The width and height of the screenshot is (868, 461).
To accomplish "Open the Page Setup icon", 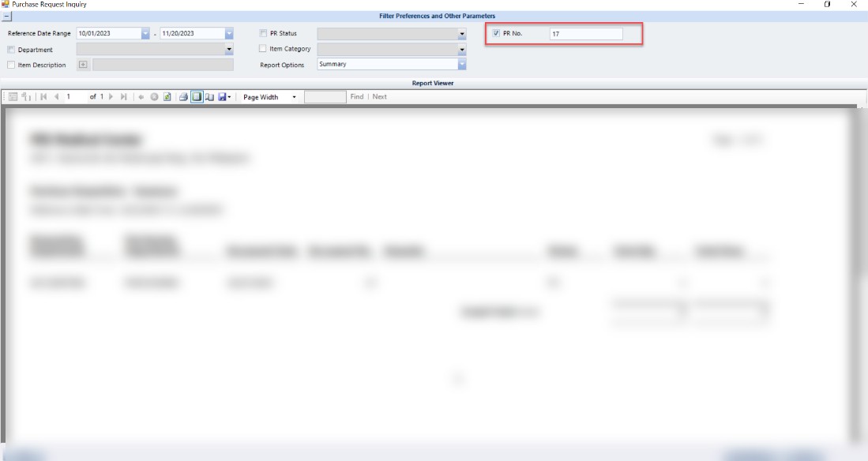I will pos(209,97).
